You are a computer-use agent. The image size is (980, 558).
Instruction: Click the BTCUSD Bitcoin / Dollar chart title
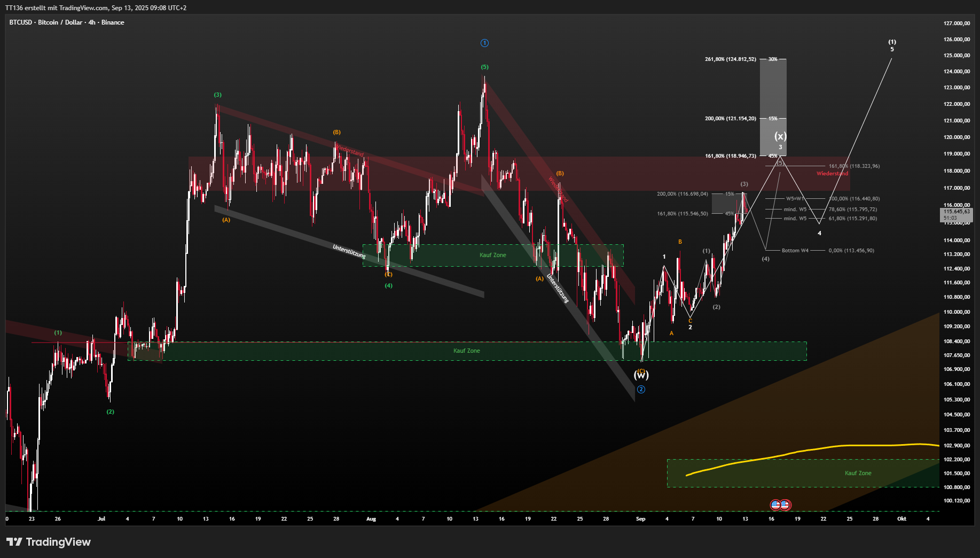click(67, 22)
